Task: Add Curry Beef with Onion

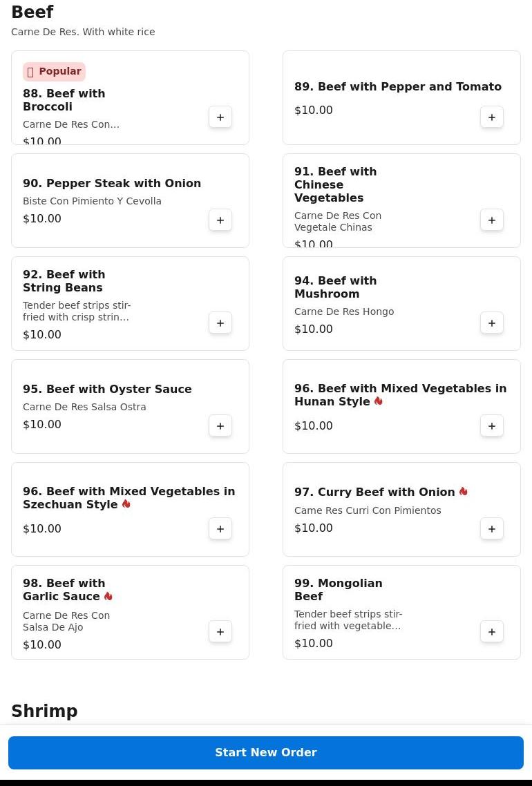Action: (492, 529)
